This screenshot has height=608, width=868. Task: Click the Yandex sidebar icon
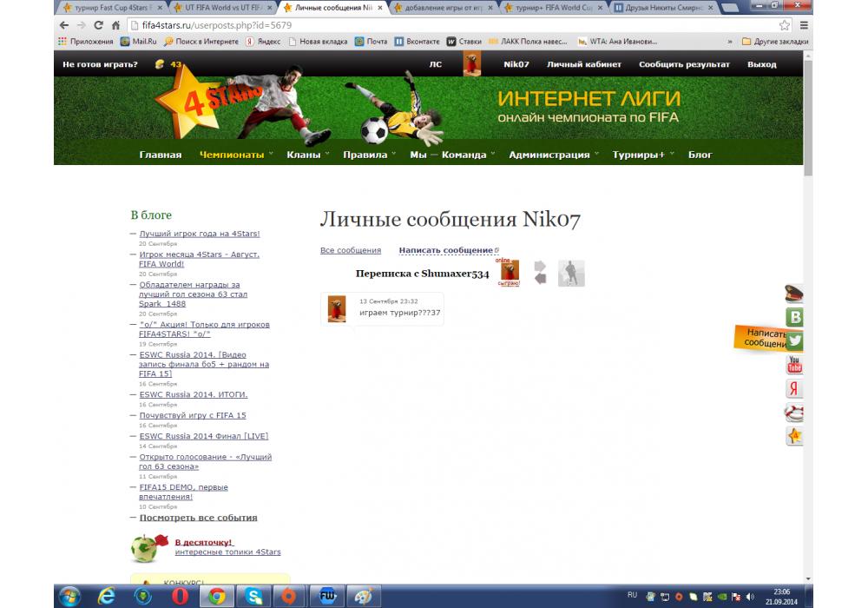(793, 388)
